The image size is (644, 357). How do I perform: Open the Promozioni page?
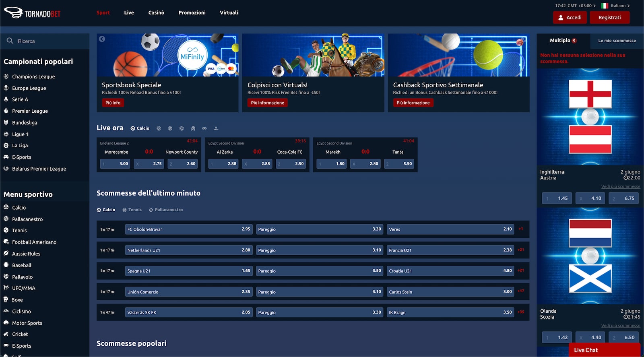coord(192,12)
